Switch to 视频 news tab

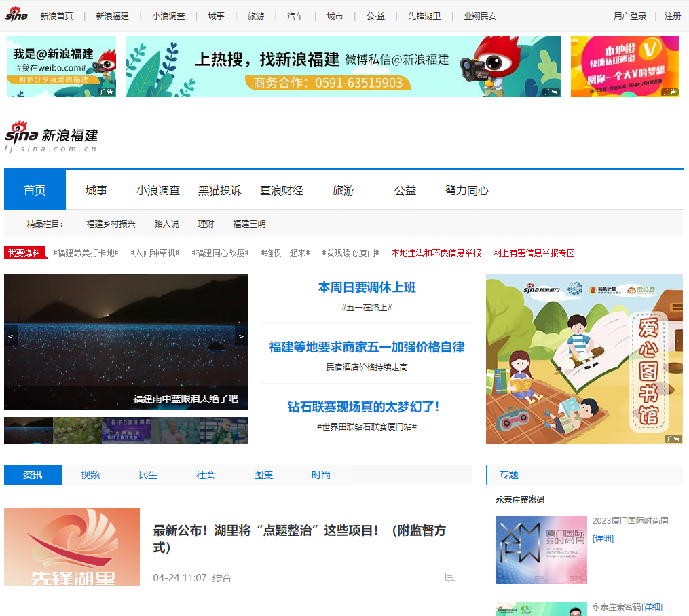[90, 475]
